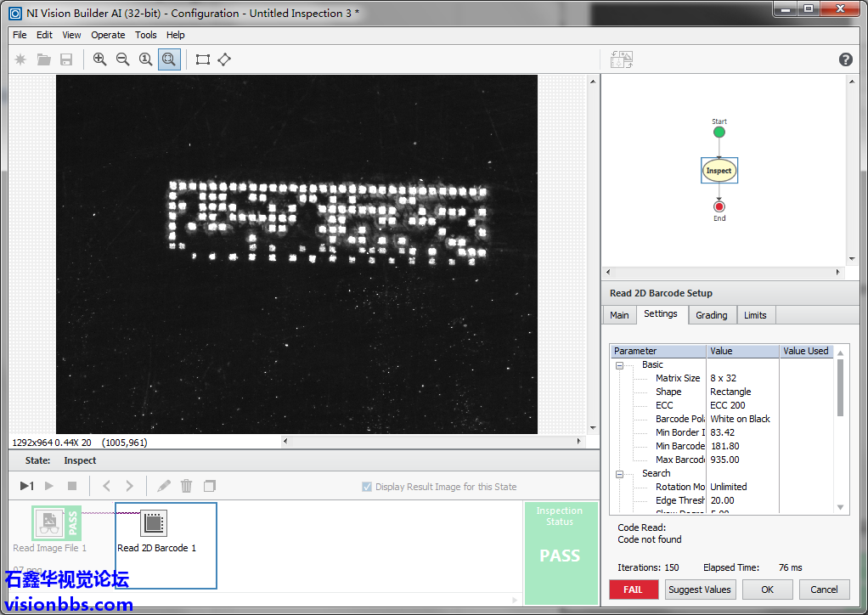
Task: Select the Inspect state node in diagram
Action: click(719, 171)
